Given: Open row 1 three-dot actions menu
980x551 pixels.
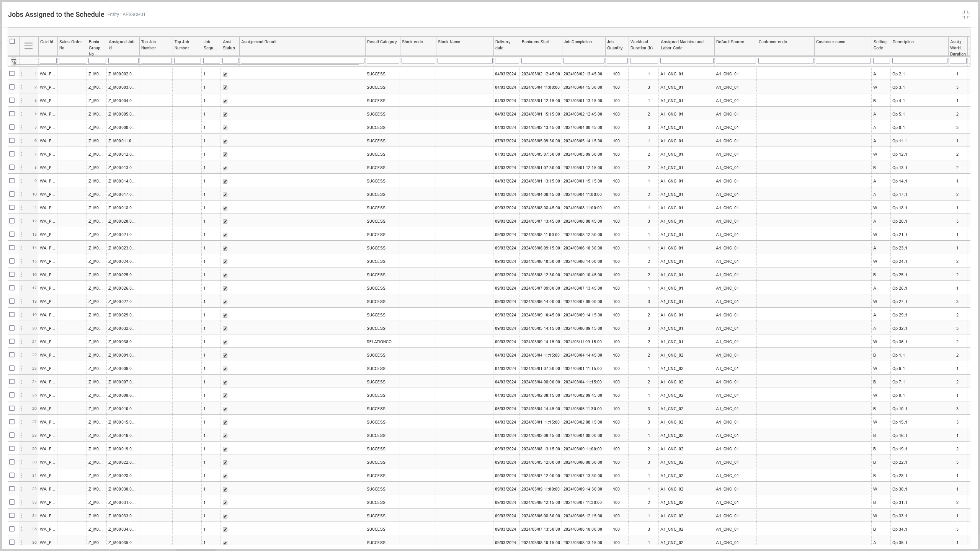Looking at the screenshot, I should [21, 74].
